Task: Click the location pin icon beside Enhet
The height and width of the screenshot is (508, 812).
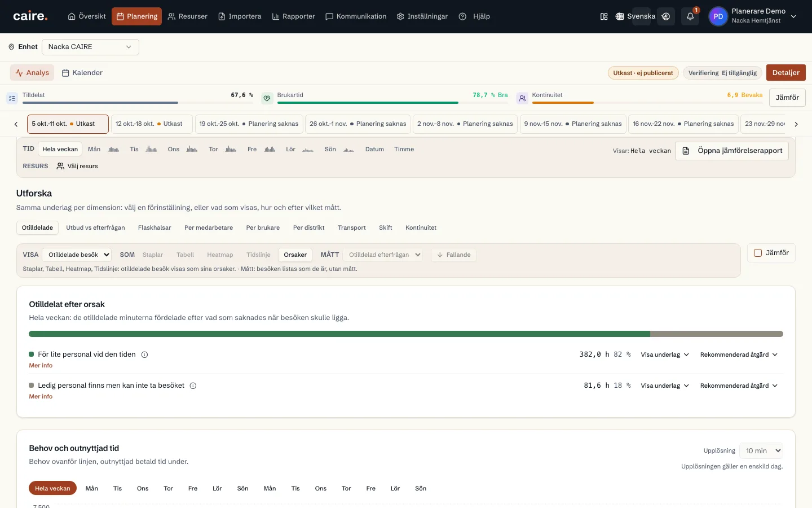Action: pos(11,47)
